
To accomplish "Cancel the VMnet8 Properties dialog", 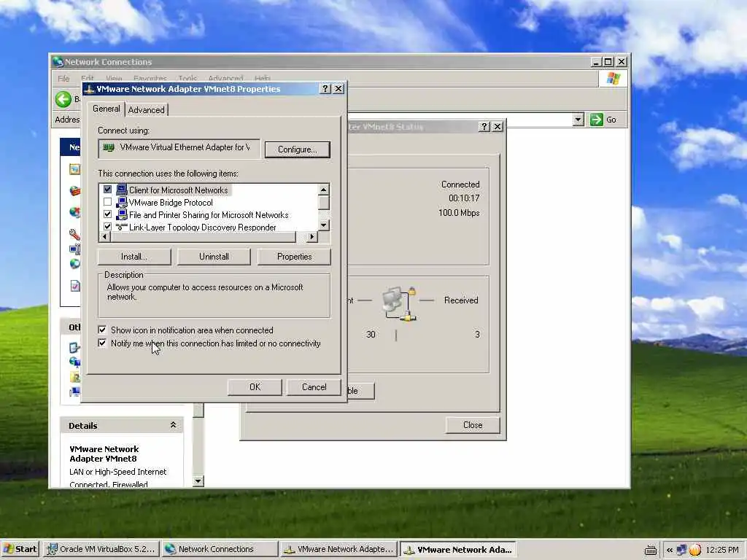I will point(314,387).
